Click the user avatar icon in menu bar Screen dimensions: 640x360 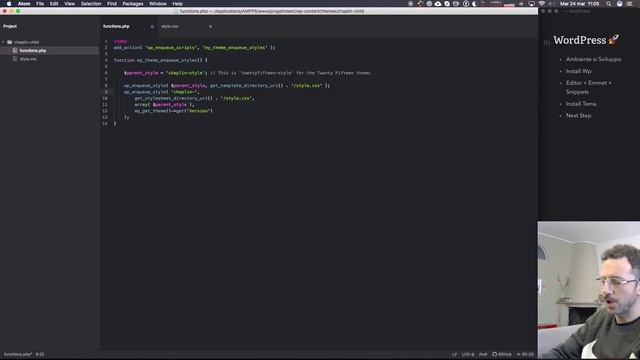pyautogui.click(x=620, y=4)
